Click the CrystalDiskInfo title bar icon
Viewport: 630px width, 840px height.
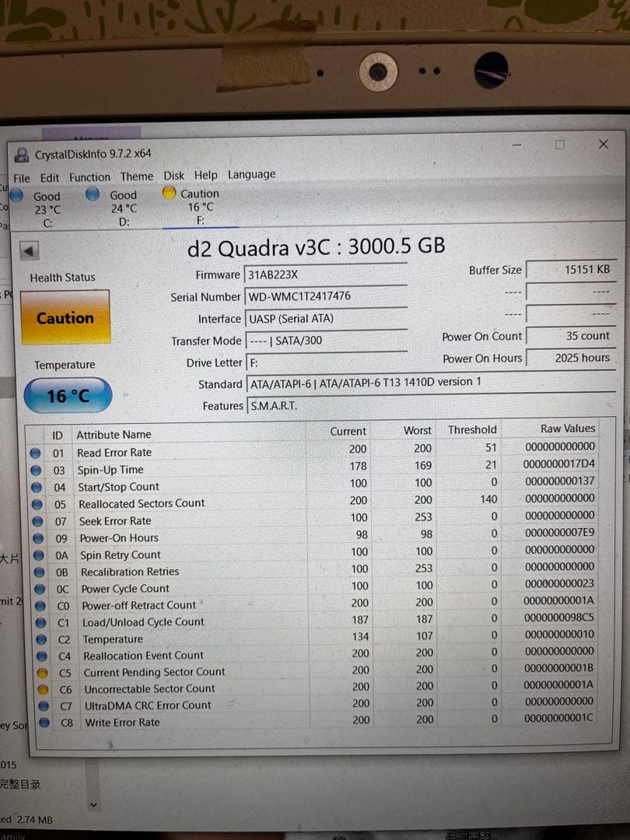tap(22, 156)
